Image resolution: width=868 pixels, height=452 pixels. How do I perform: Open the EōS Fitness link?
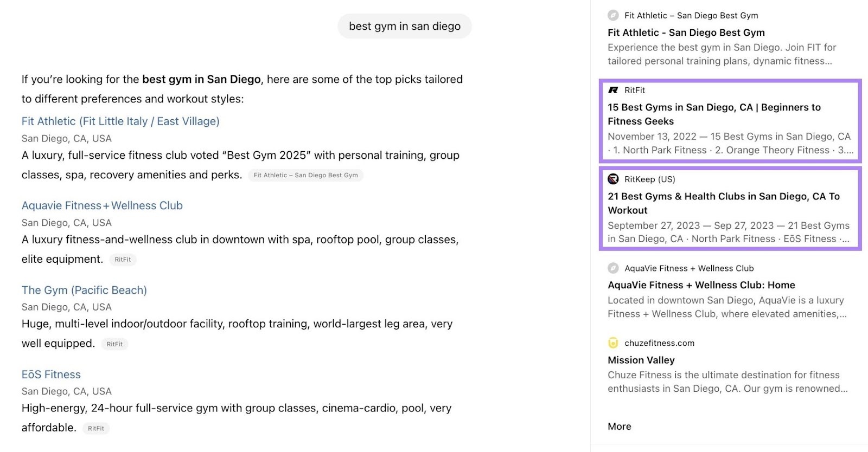(x=51, y=374)
